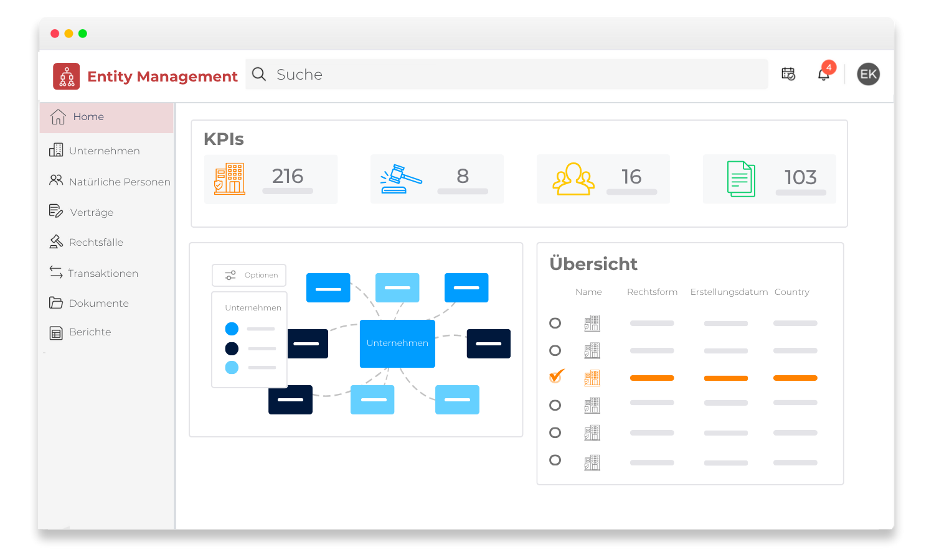Pick the bright blue legend color dot
Screen dimensions: 934x560
(x=232, y=329)
